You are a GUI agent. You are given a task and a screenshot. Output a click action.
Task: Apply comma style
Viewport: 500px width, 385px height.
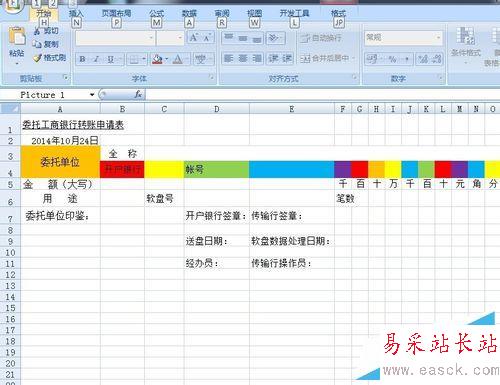point(407,59)
